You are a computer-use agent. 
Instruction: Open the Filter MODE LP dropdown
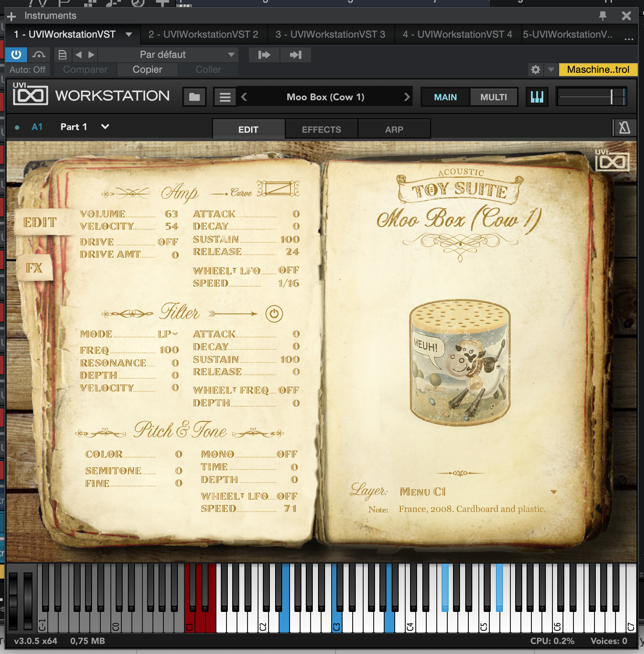[168, 334]
